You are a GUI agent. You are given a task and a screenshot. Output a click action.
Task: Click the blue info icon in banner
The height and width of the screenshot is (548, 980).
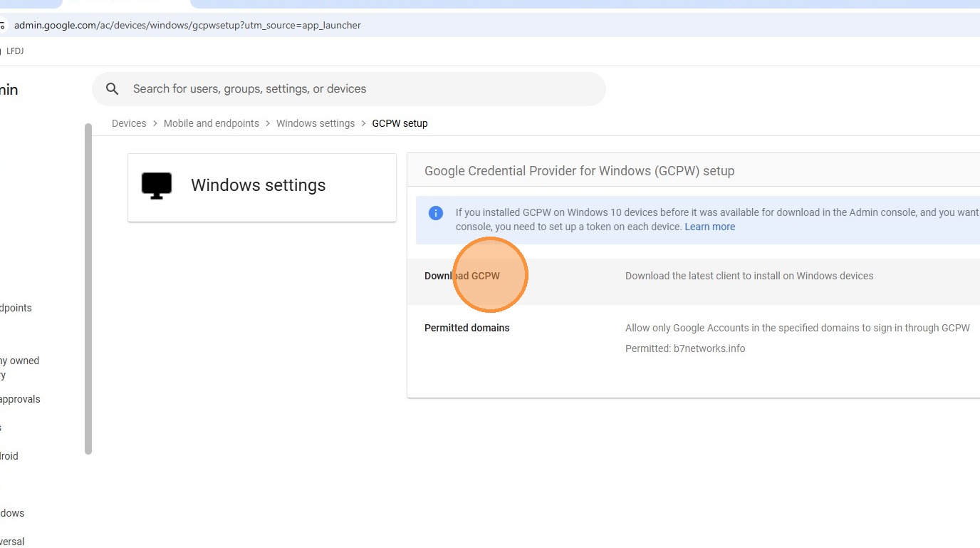pos(436,213)
